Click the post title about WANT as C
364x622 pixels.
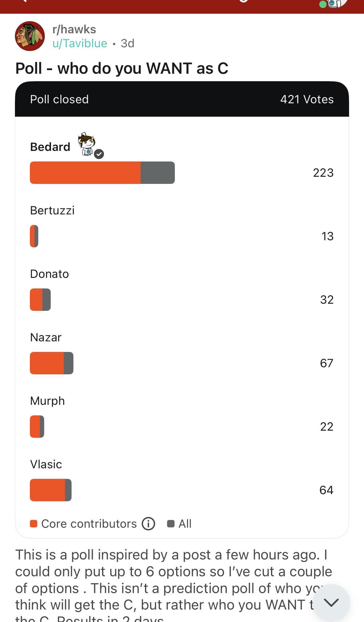[122, 68]
